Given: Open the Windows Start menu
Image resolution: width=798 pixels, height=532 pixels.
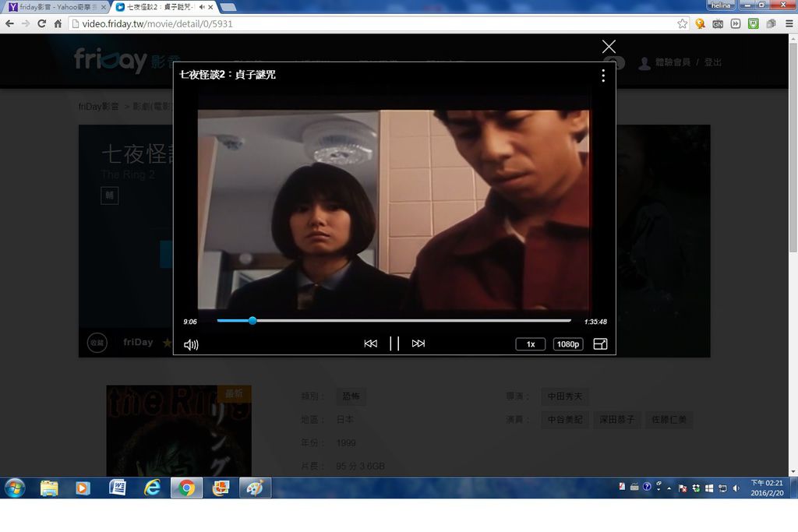Looking at the screenshot, I should (x=15, y=488).
